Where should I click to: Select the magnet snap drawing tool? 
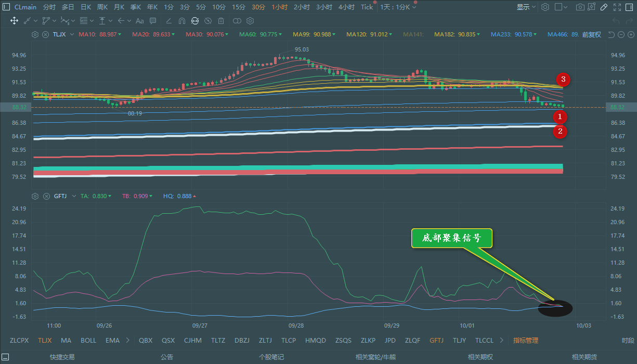click(181, 21)
